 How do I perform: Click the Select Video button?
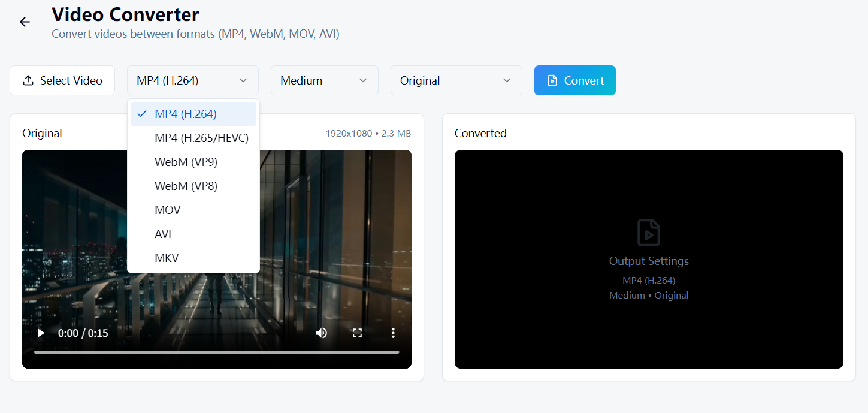point(62,80)
